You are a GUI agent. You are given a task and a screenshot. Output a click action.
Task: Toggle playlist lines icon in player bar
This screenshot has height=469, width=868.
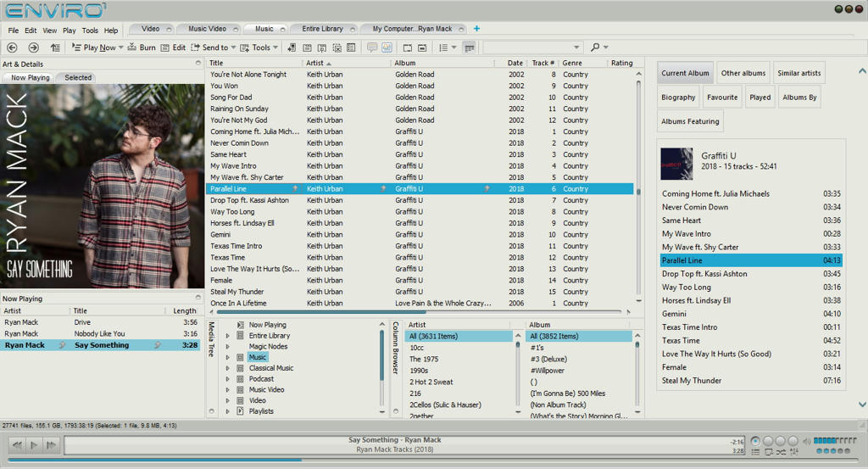coord(755,452)
